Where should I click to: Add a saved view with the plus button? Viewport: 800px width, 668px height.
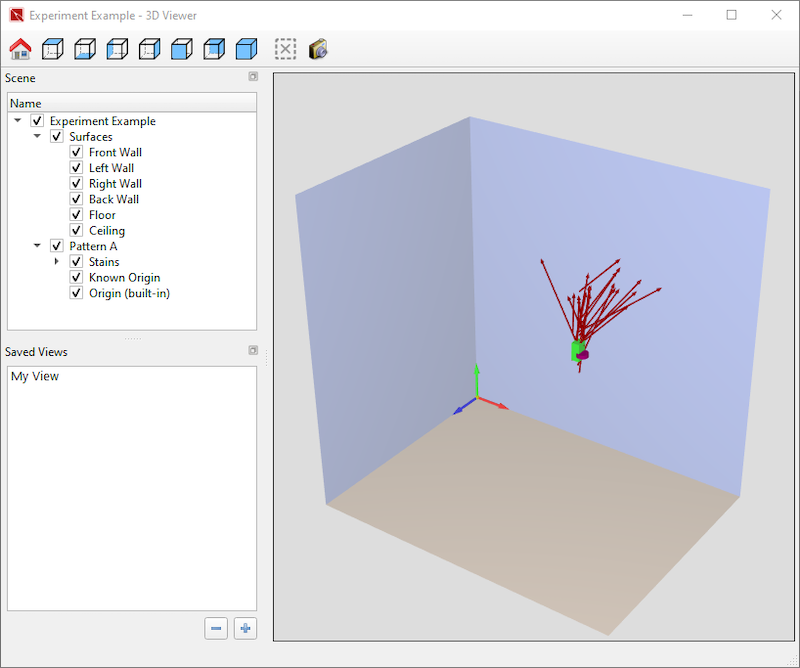tap(245, 628)
